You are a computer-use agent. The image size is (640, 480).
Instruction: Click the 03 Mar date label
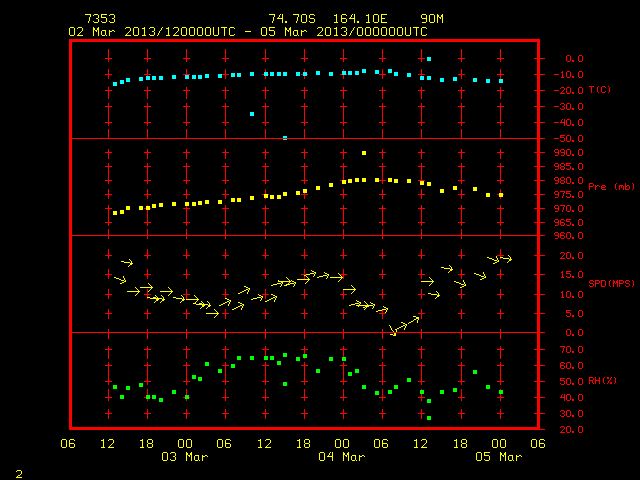[x=184, y=457]
